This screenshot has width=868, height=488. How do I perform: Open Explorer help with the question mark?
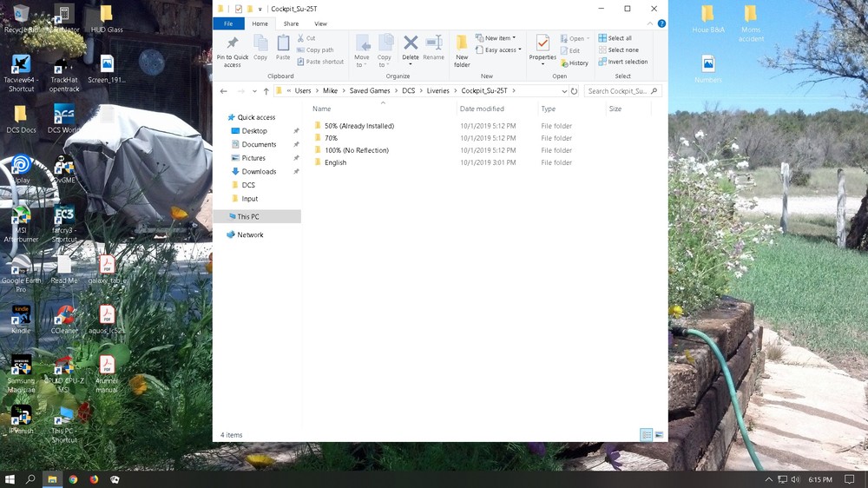click(661, 23)
